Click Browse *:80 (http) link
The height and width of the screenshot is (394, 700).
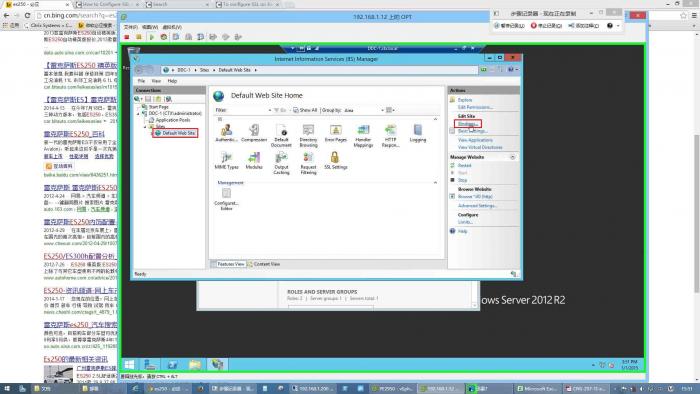pyautogui.click(x=475, y=197)
